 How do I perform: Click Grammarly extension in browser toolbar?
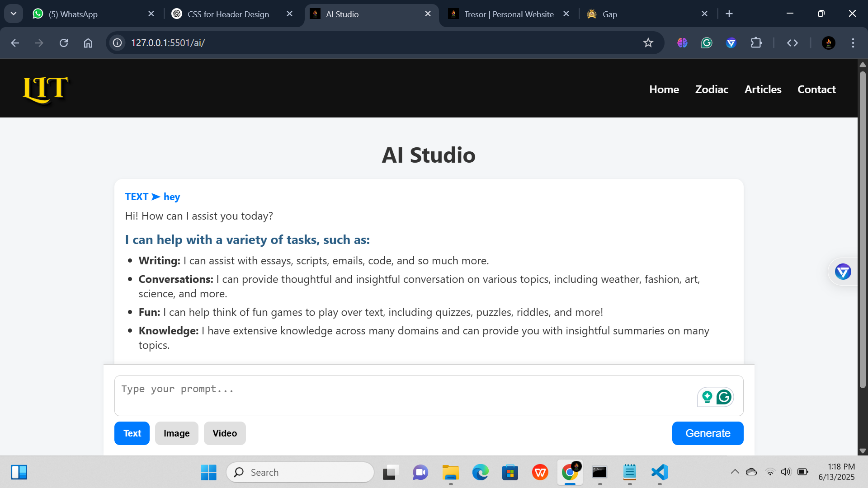[x=707, y=43]
